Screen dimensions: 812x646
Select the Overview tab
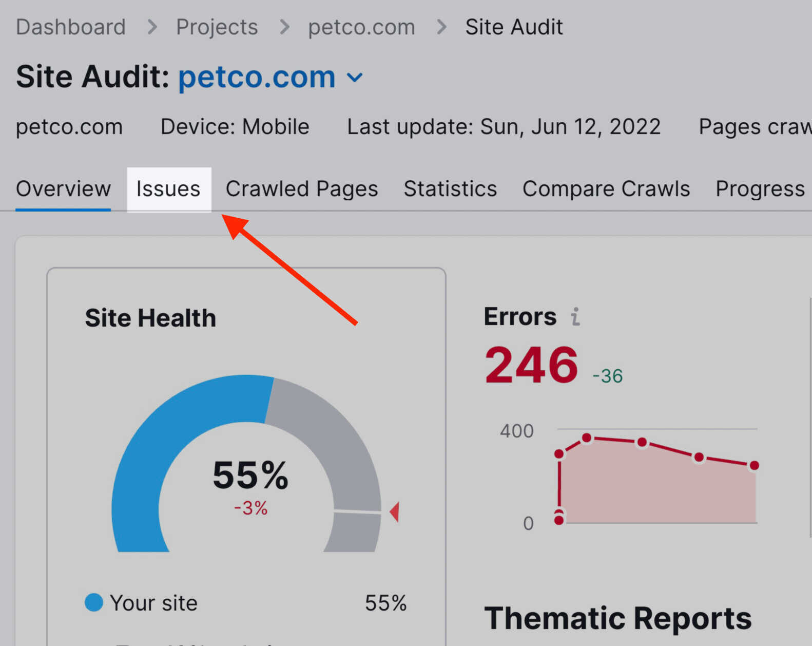coord(63,189)
